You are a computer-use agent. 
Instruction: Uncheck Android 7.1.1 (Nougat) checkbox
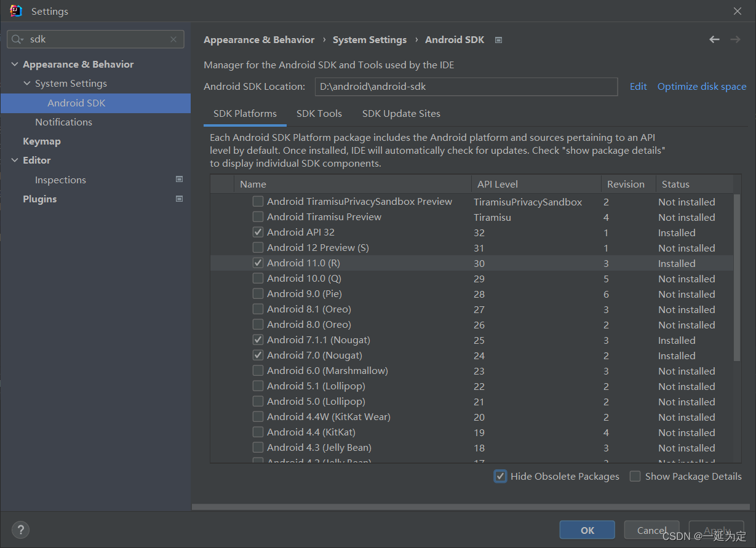(x=258, y=340)
